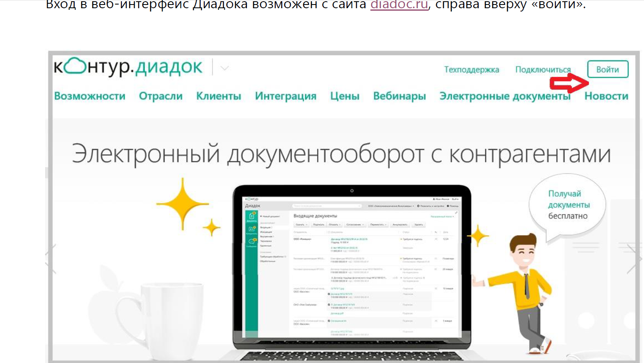
Task: Open the Возможности menu item
Action: pyautogui.click(x=90, y=96)
